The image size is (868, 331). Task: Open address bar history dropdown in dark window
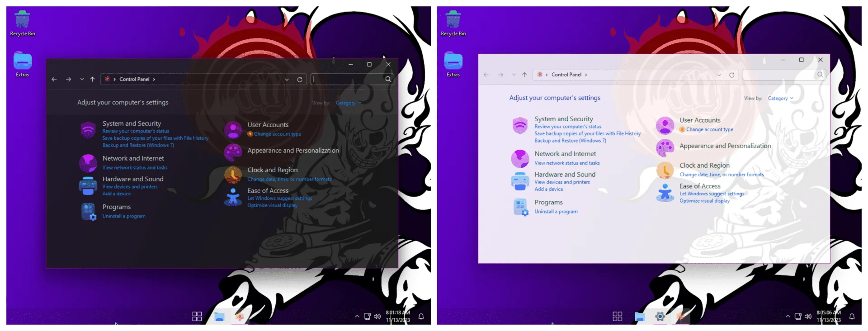tap(287, 80)
